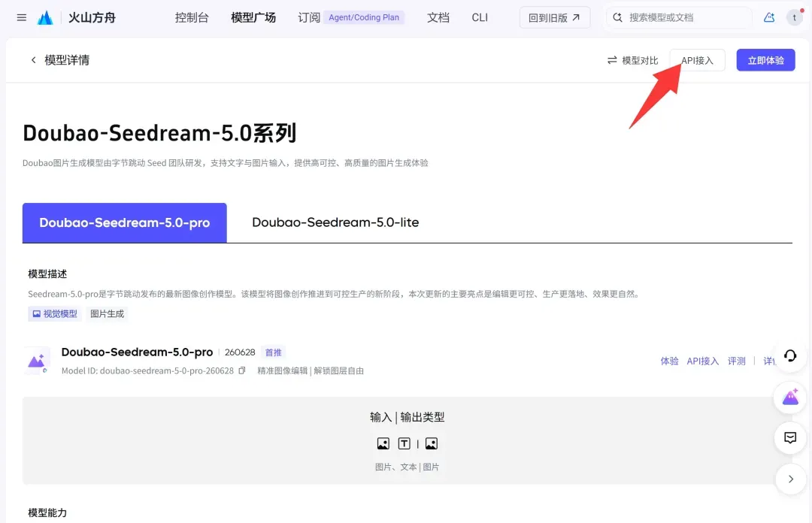Click the 立即体验 button
Viewport: 812px width, 523px height.
(765, 60)
